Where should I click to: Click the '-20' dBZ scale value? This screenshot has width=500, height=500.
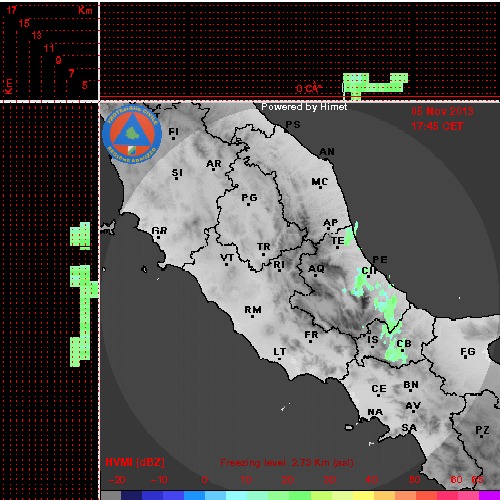coord(117,480)
